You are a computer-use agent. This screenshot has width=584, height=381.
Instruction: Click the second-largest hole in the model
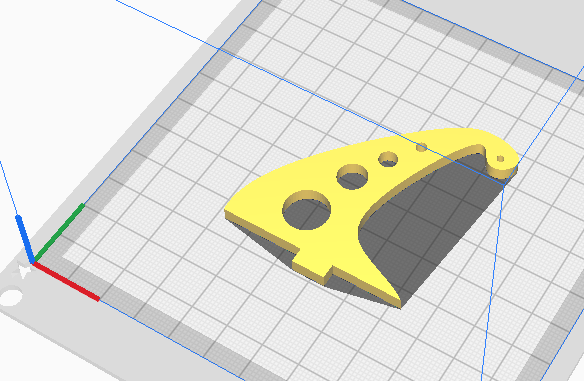(x=352, y=177)
